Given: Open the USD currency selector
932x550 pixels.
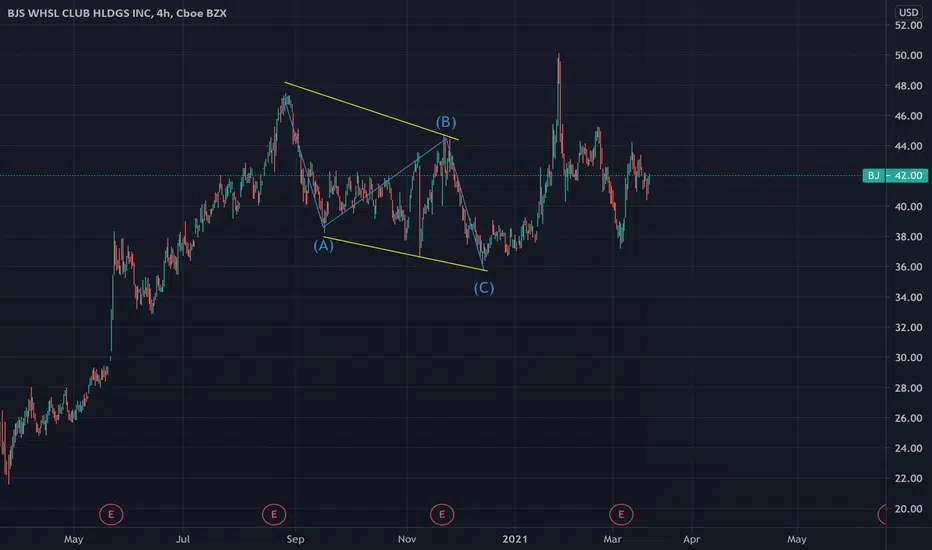Looking at the screenshot, I should [x=908, y=12].
